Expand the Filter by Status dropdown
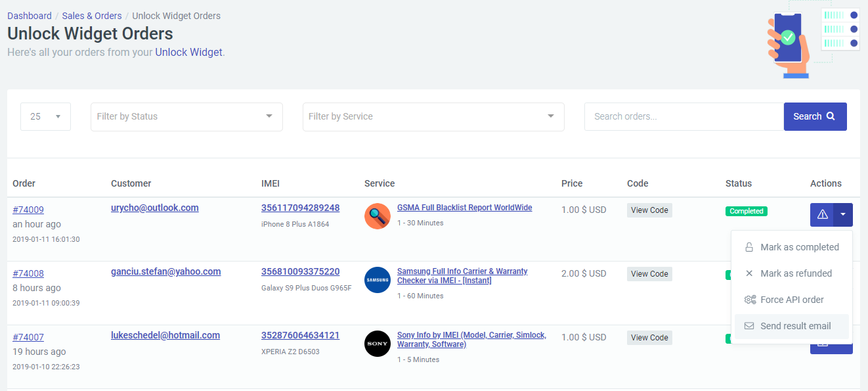The image size is (868, 391). [186, 116]
